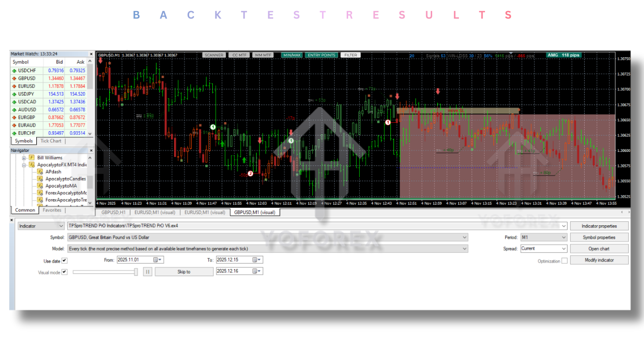644x362 pixels.
Task: Click the To date field showing 2025.12.15
Action: [235, 259]
